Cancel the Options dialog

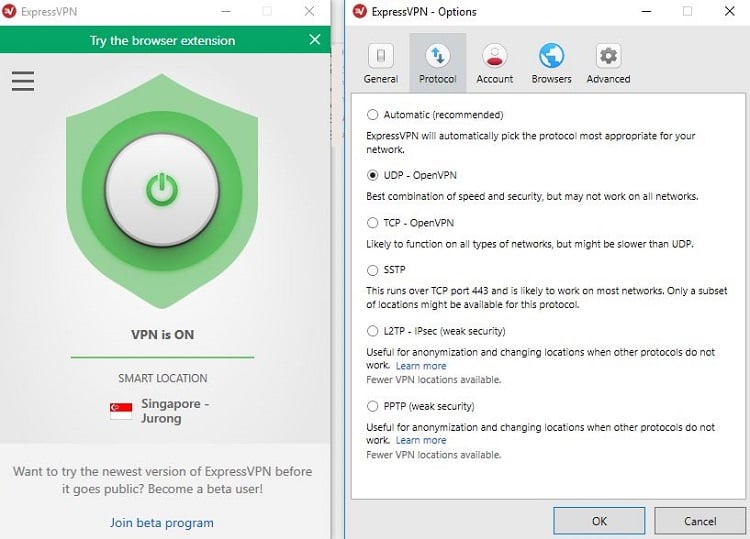tap(700, 521)
